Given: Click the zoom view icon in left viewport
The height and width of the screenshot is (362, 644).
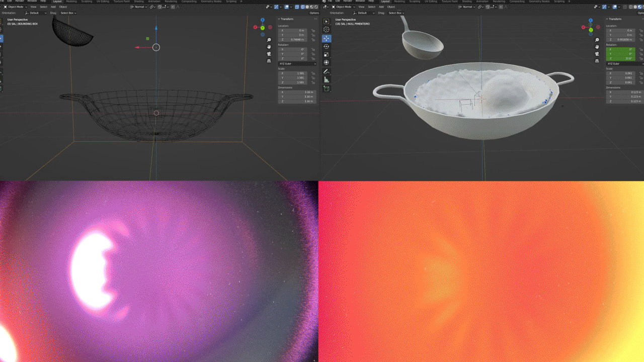Looking at the screenshot, I should (x=269, y=40).
